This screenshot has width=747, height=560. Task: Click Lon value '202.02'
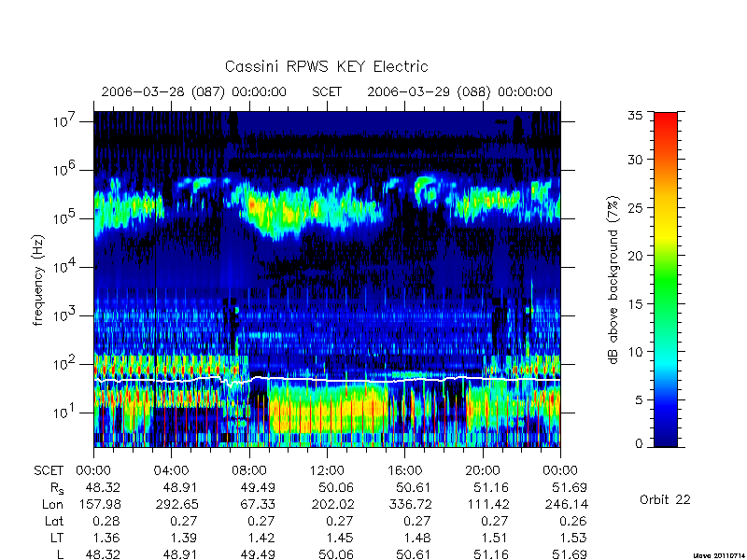point(333,504)
